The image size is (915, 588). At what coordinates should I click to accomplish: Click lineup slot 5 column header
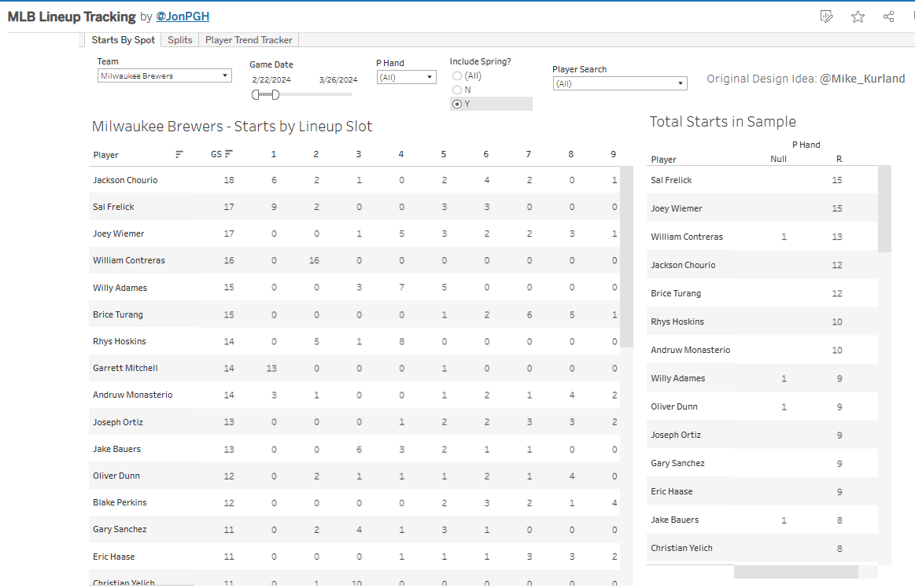[444, 155]
